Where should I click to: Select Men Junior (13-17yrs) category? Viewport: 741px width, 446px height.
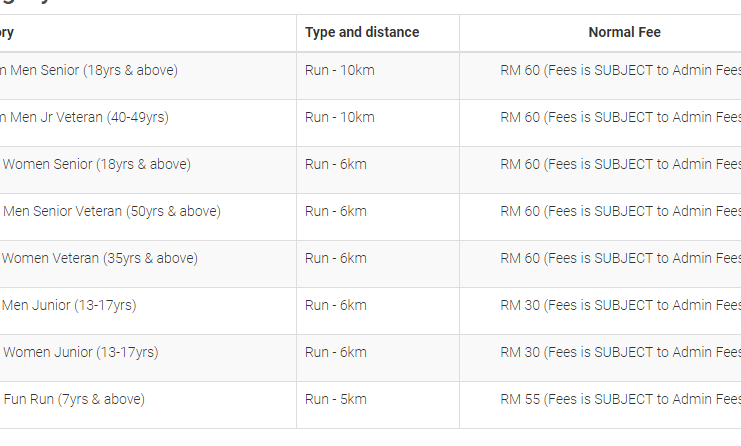(x=69, y=305)
